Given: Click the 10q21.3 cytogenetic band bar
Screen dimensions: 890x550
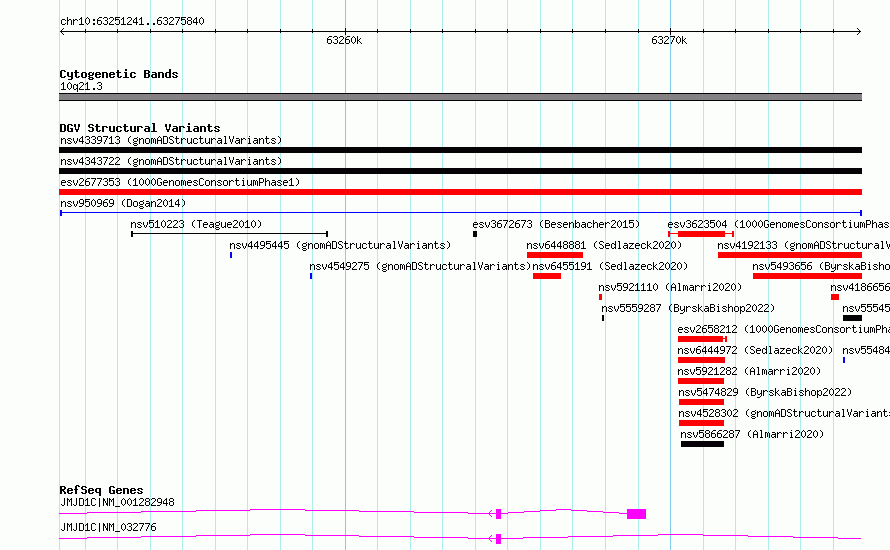Looking at the screenshot, I should [x=460, y=97].
